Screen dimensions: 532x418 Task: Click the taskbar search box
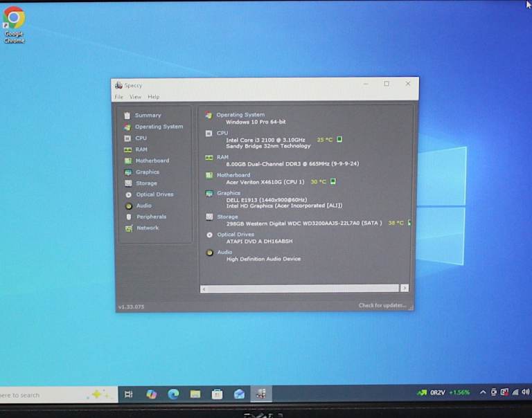(58, 395)
